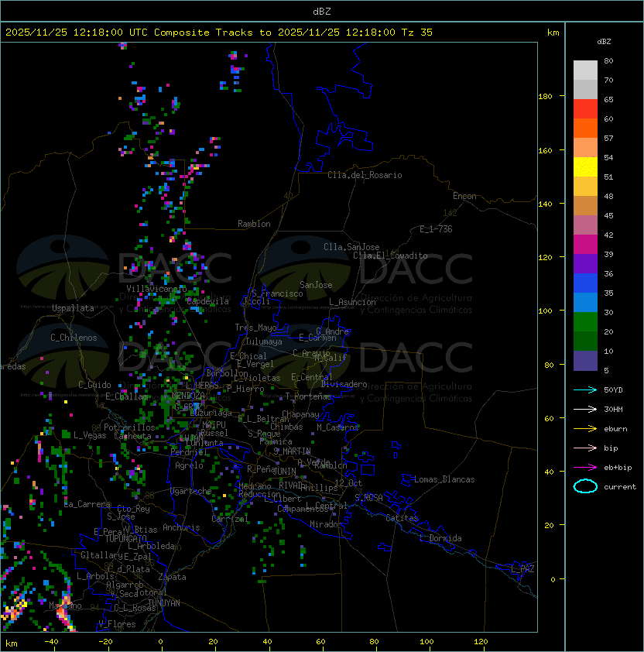The image size is (644, 652).
Task: Select the purple 36-39 dBZ color band
Action: pos(585,263)
